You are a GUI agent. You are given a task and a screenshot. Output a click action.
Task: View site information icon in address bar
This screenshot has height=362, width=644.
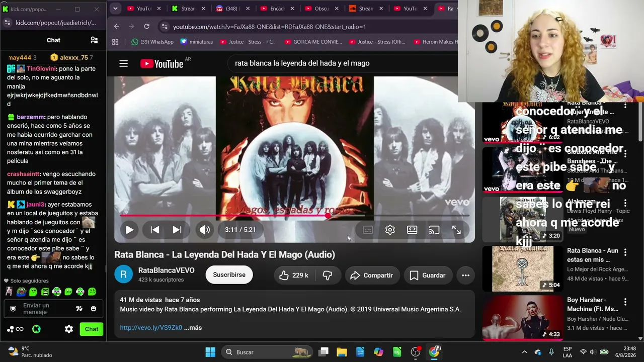click(164, 27)
